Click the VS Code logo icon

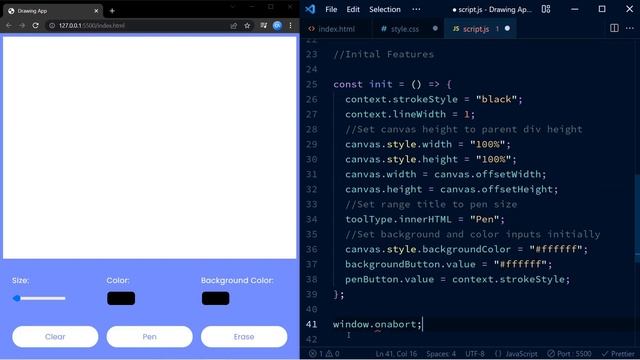pyautogui.click(x=310, y=9)
